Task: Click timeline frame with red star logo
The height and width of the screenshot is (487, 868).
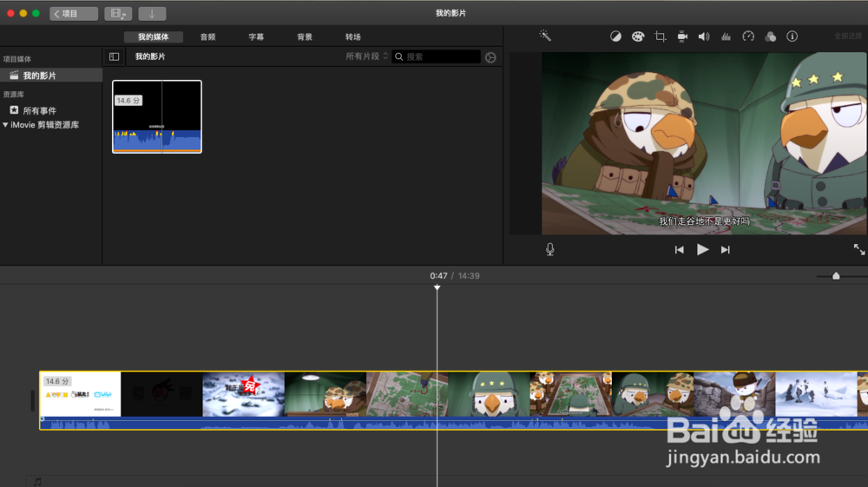Action: coord(244,394)
